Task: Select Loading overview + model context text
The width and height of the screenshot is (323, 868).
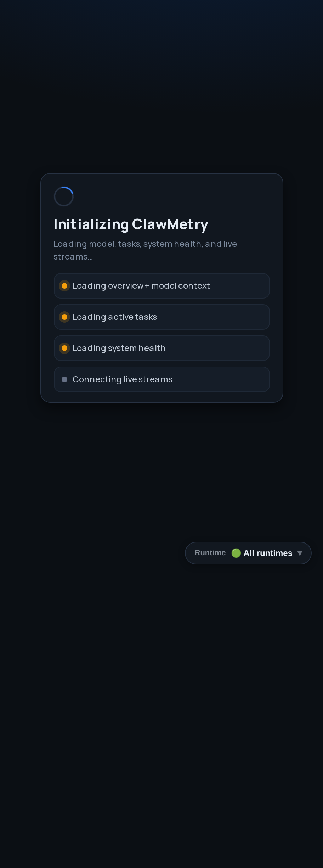Action: pos(141,286)
